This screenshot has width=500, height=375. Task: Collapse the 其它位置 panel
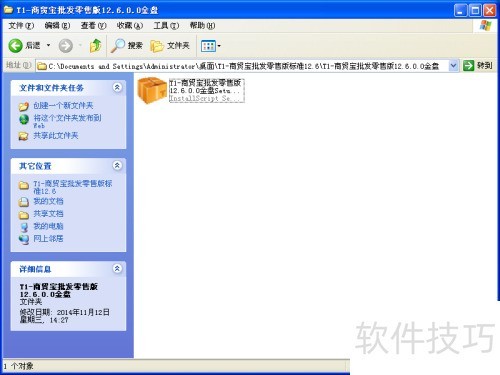coord(117,165)
